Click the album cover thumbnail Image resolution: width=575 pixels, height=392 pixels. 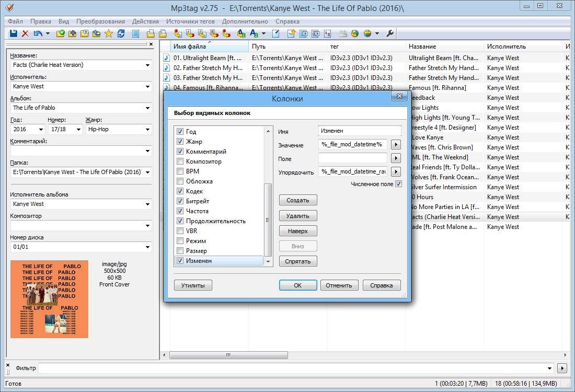click(49, 299)
